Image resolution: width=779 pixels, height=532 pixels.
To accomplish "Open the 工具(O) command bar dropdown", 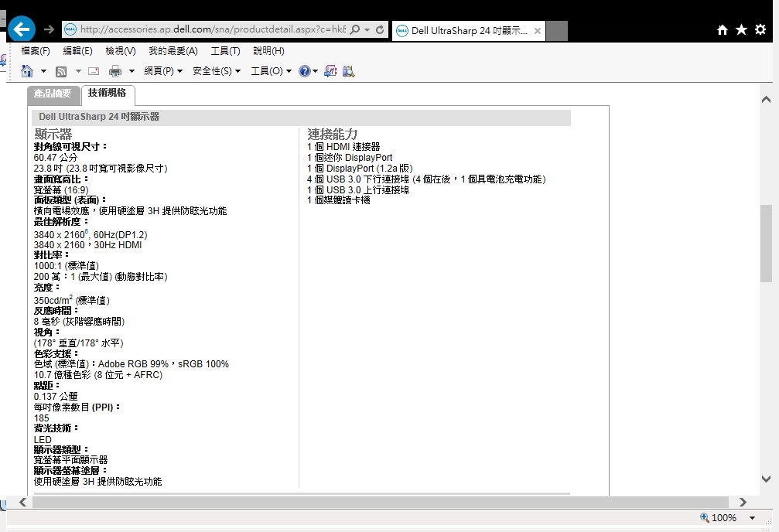I will coord(272,71).
